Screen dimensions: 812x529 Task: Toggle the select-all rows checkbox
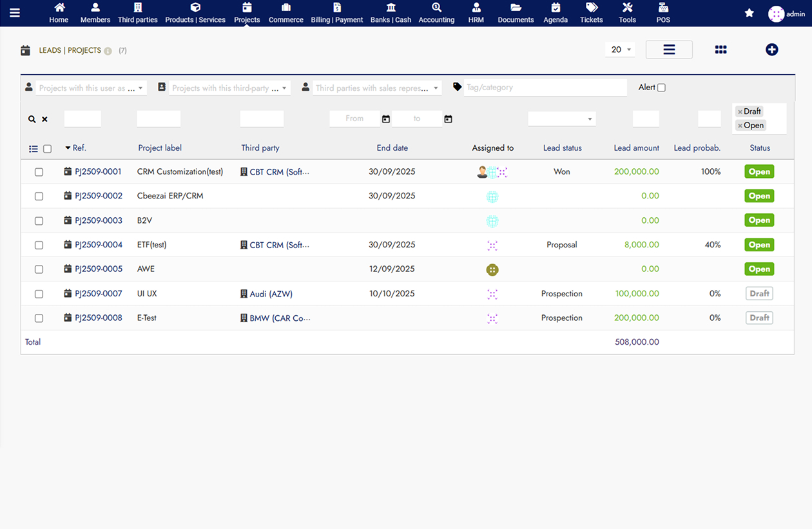[47, 149]
